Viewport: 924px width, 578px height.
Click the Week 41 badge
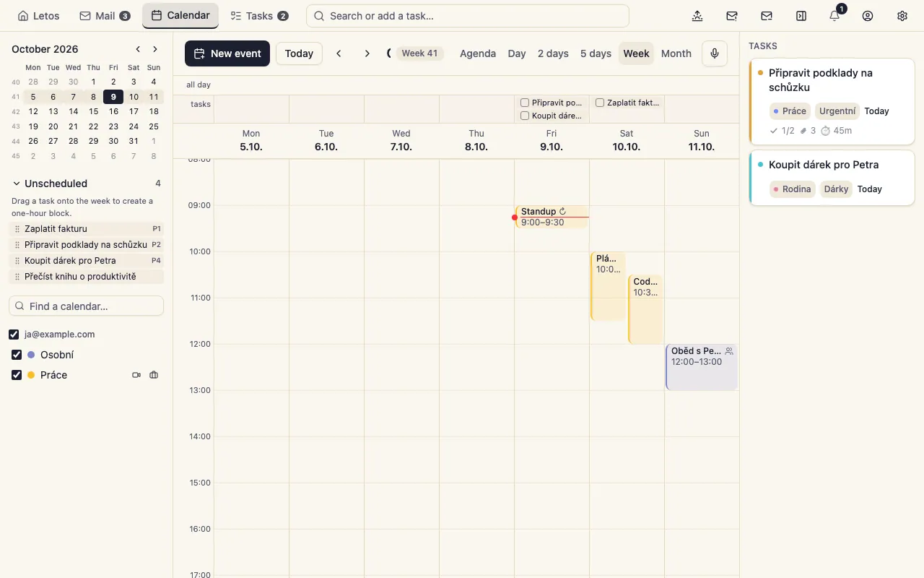pos(419,53)
